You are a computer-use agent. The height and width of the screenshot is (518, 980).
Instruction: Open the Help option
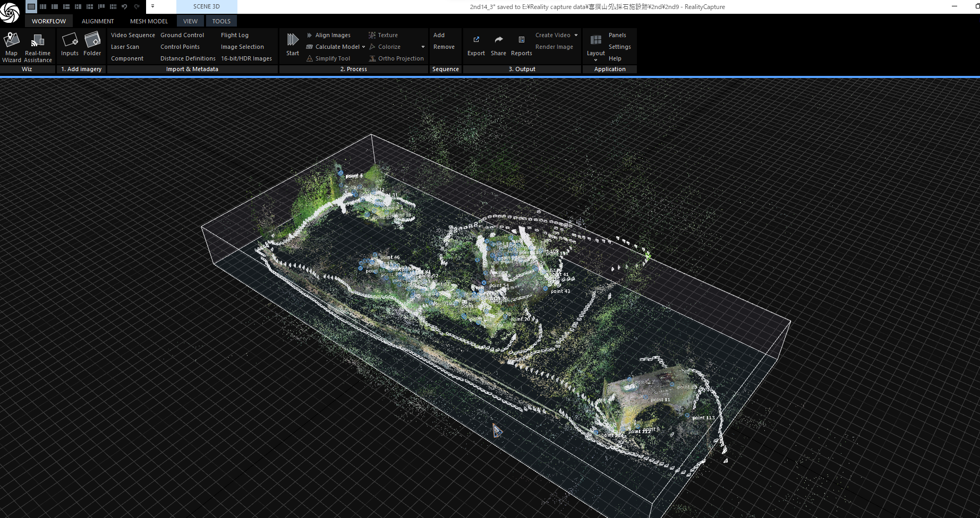(615, 58)
